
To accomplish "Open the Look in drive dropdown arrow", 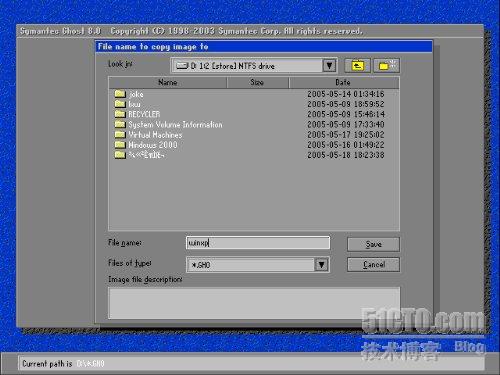I will tap(329, 65).
